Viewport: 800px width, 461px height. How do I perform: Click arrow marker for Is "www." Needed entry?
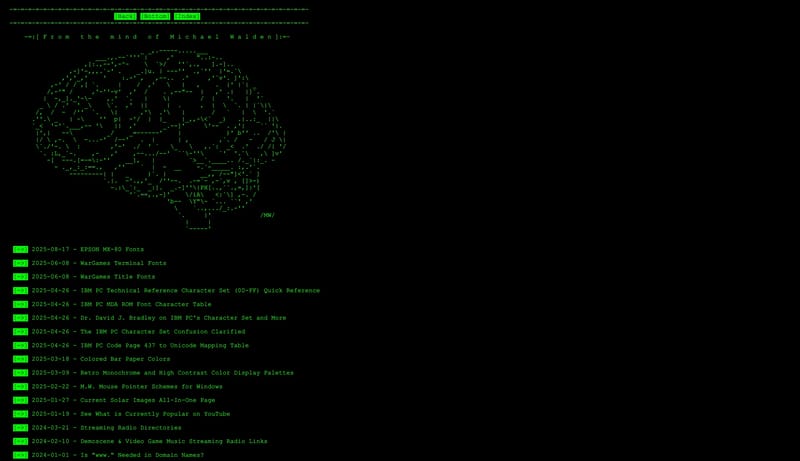[20, 455]
